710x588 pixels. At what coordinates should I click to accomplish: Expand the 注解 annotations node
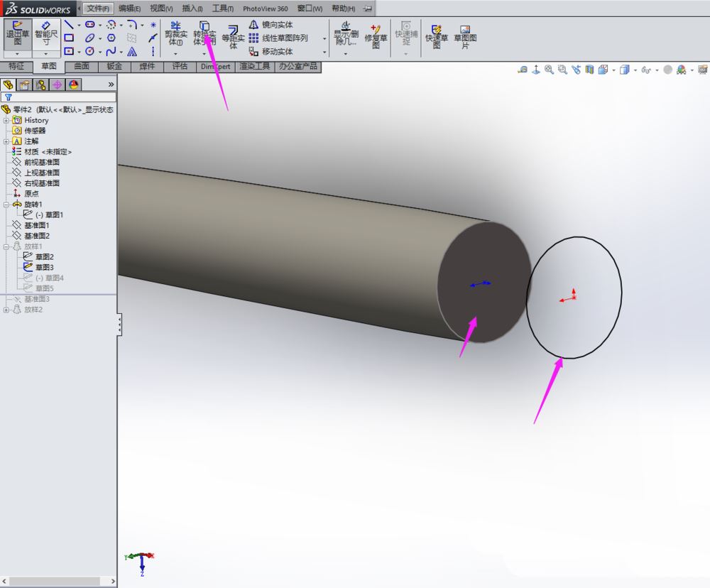(6, 141)
